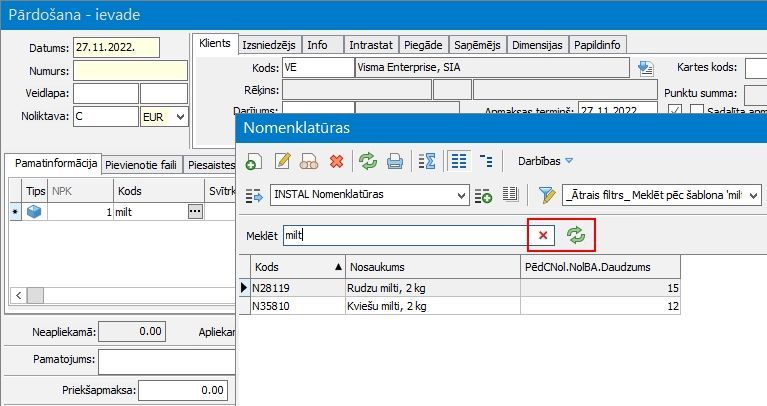Open the Papildinfo tab
Viewport: 767px width, 406px height.
point(597,45)
